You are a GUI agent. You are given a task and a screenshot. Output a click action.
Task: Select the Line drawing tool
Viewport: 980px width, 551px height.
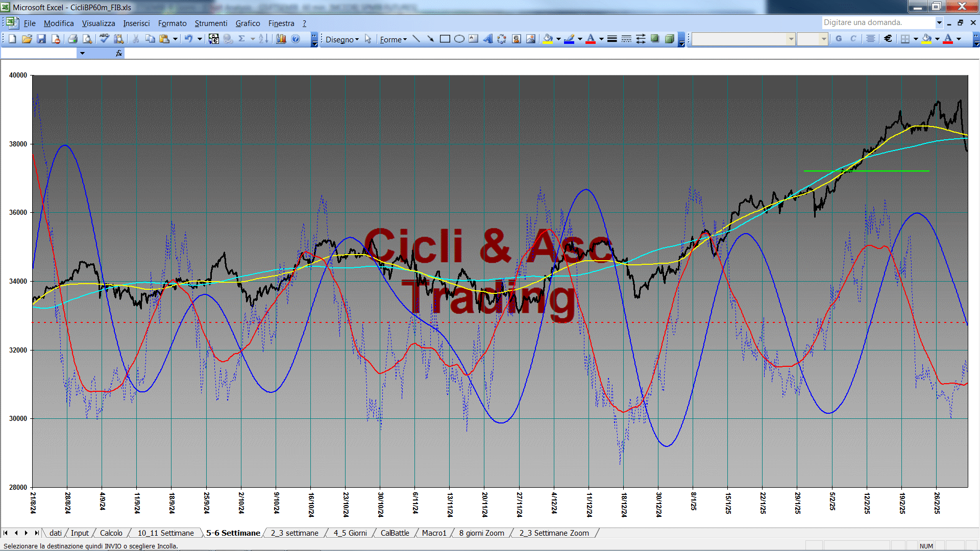[416, 39]
